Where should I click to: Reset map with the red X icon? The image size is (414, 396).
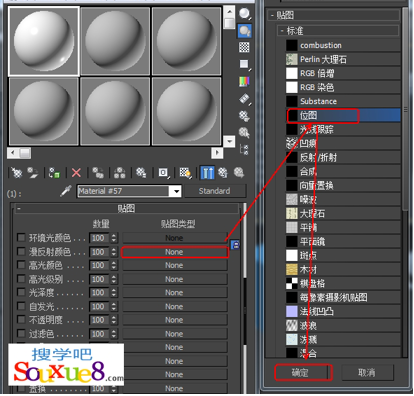point(76,173)
